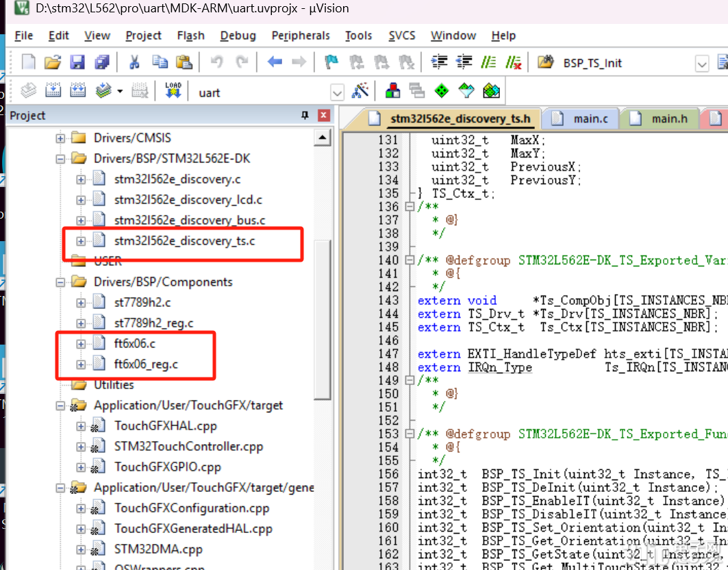Viewport: 728px width, 570px height.
Task: Cut selection with the scissors icon
Action: (135, 62)
